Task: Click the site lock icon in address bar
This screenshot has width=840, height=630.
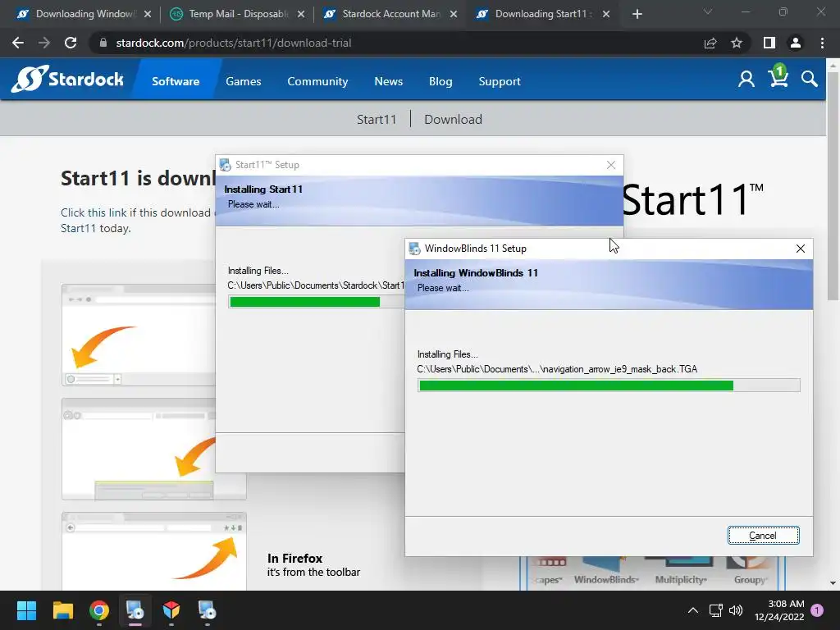Action: 103,43
